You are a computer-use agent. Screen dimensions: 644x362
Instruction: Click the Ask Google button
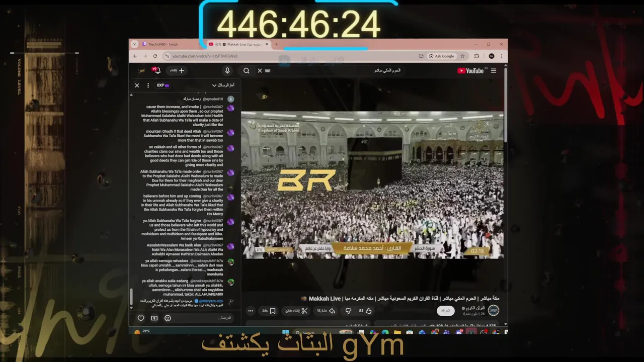(x=441, y=56)
